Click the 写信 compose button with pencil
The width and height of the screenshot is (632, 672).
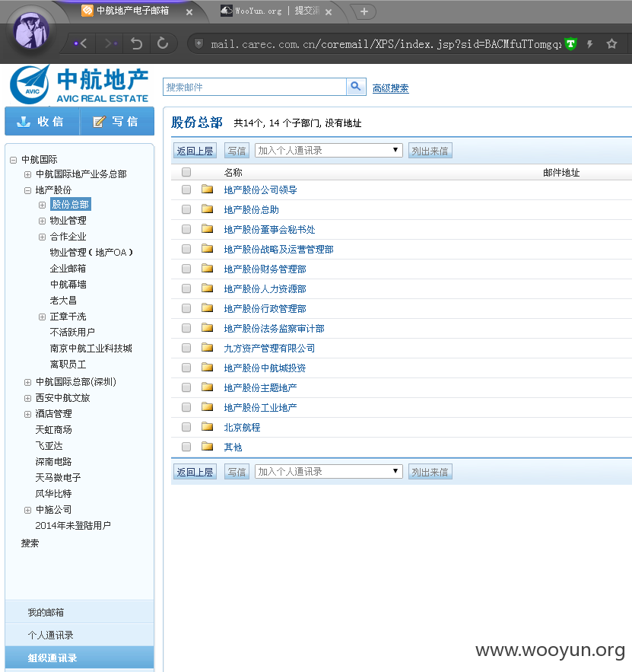point(116,121)
